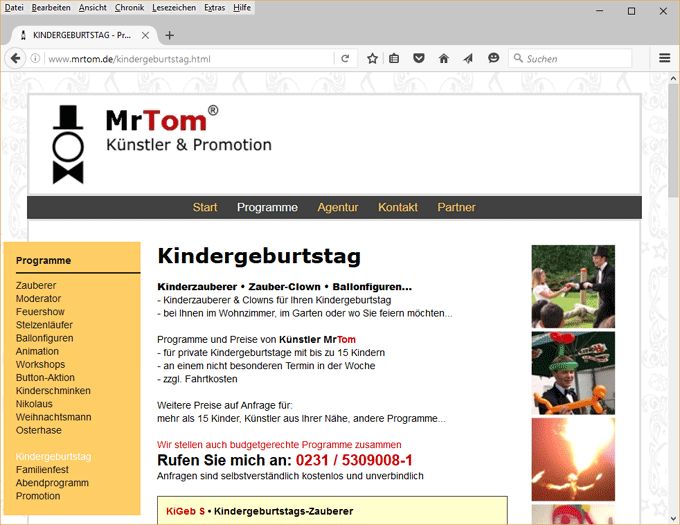This screenshot has height=525, width=680.
Task: Go to Start in the navigation bar
Action: [x=205, y=207]
